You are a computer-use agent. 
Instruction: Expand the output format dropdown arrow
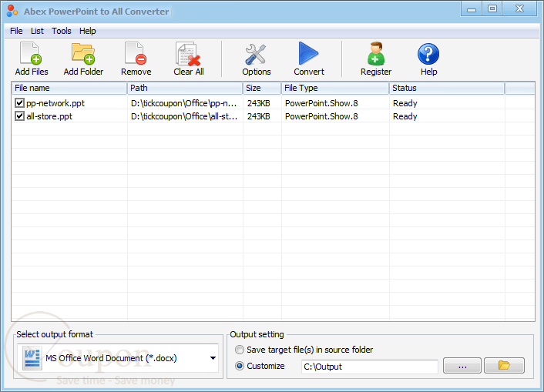click(x=213, y=358)
